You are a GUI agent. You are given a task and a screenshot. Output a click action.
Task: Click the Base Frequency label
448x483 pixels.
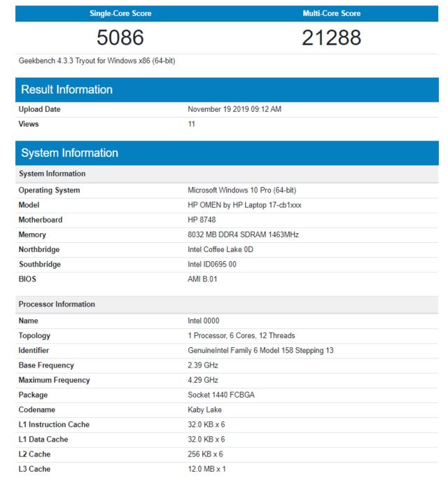46,365
